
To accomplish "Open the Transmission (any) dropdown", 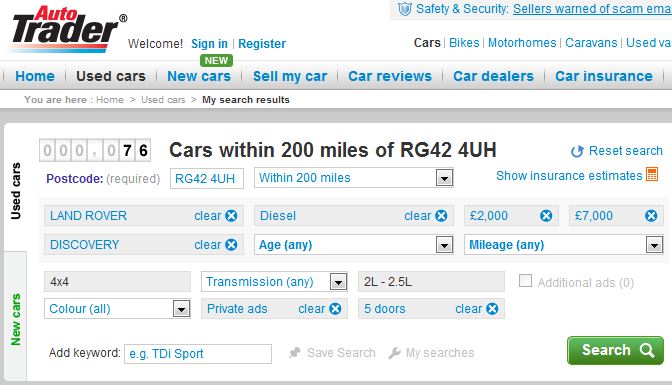I will point(274,282).
